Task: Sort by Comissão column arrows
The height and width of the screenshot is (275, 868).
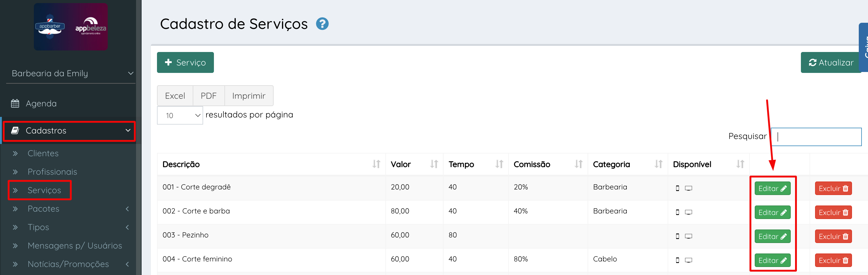Action: [x=579, y=164]
